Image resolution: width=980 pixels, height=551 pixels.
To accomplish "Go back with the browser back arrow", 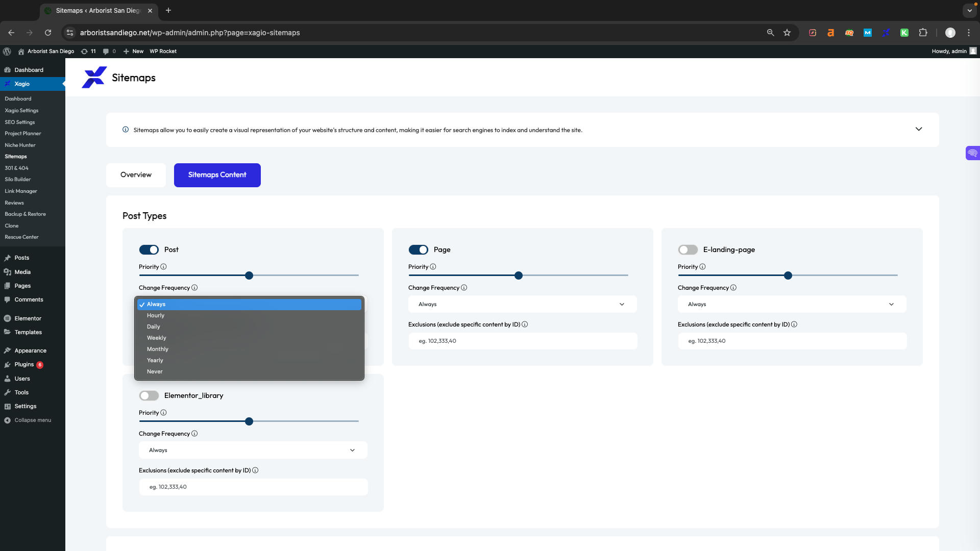I will 11,33.
